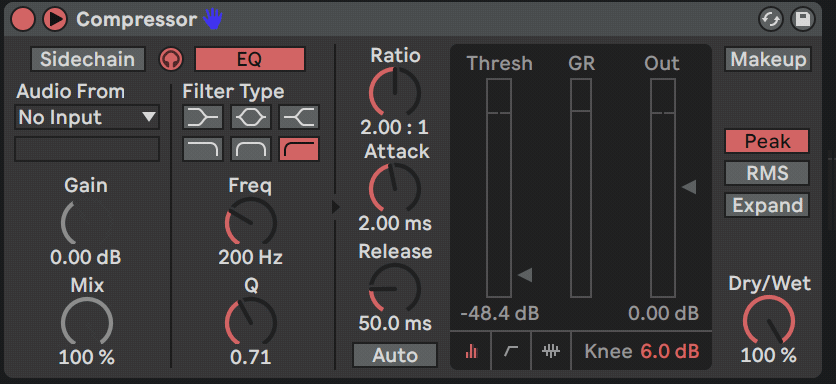Click the sidechain Gain knob
Image resolution: width=836 pixels, height=384 pixels.
coord(87,222)
